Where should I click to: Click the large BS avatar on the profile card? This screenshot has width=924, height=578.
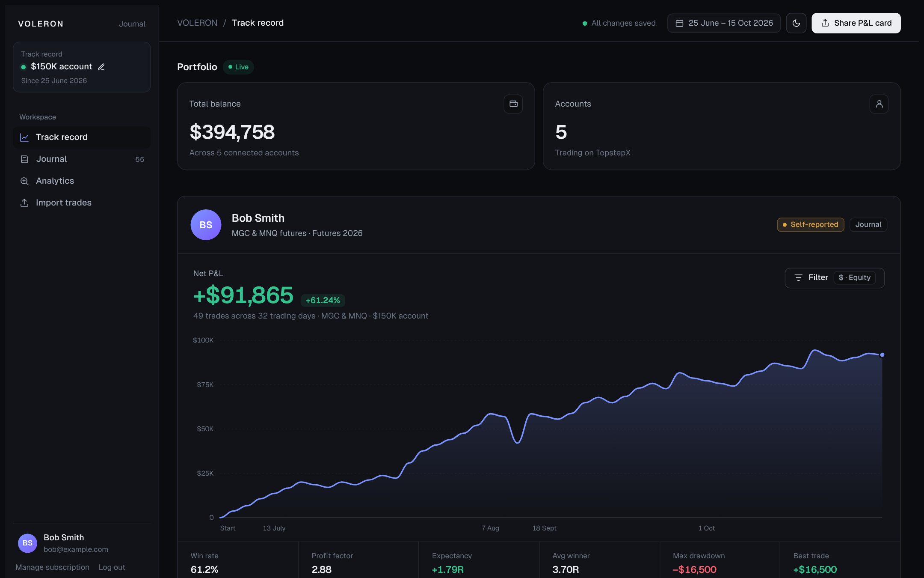[x=206, y=225]
